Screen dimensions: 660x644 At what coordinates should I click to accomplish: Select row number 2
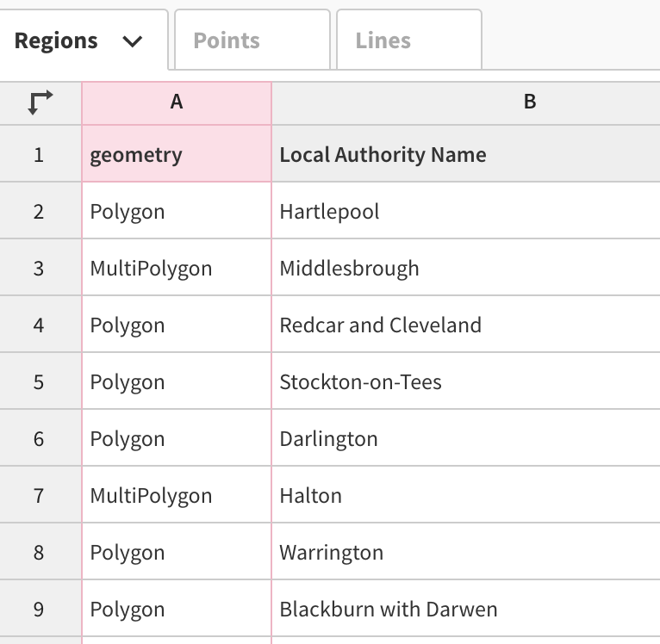pyautogui.click(x=40, y=210)
